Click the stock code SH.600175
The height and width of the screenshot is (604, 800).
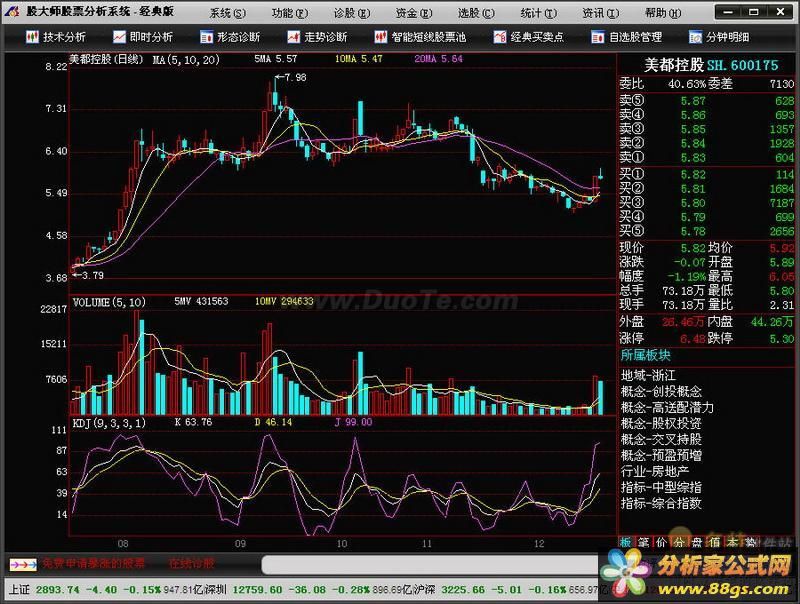tap(742, 65)
